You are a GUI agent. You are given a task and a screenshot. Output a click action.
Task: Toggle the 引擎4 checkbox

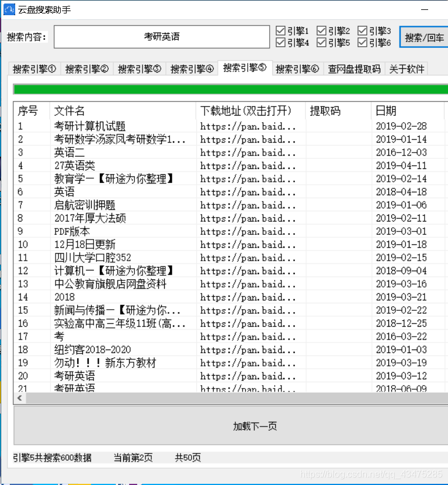pyautogui.click(x=292, y=43)
